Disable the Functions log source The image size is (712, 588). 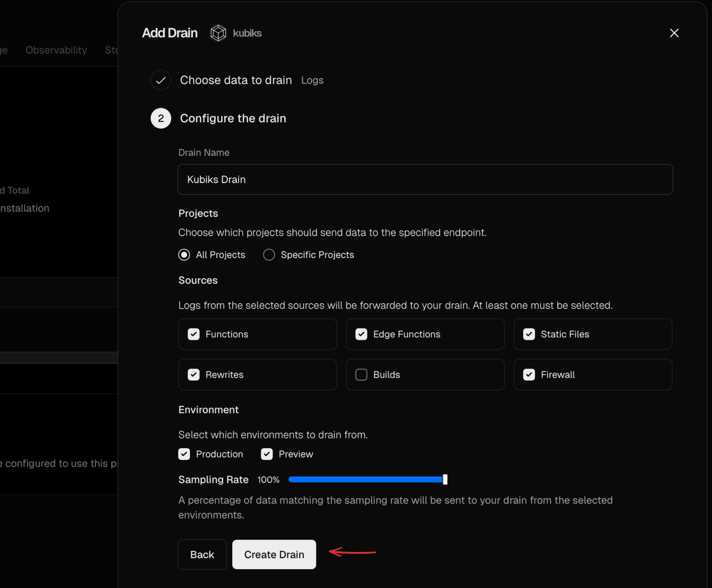(x=193, y=334)
